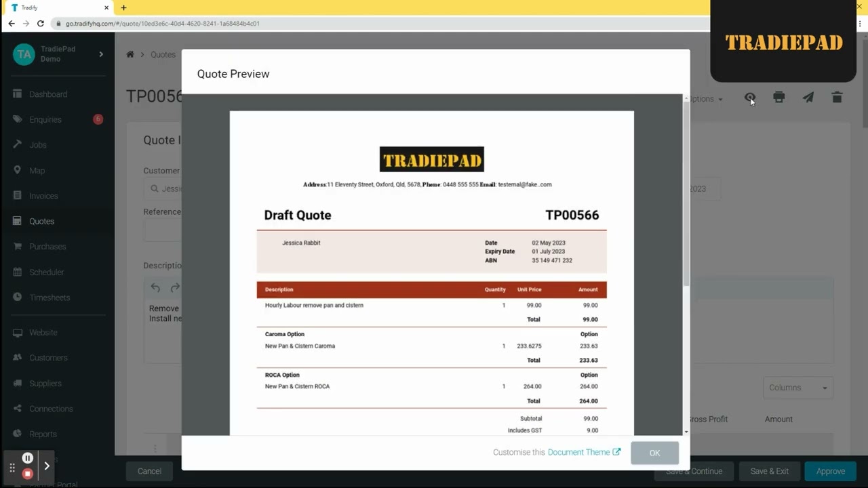
Task: Open a new browser tab
Action: tap(123, 7)
